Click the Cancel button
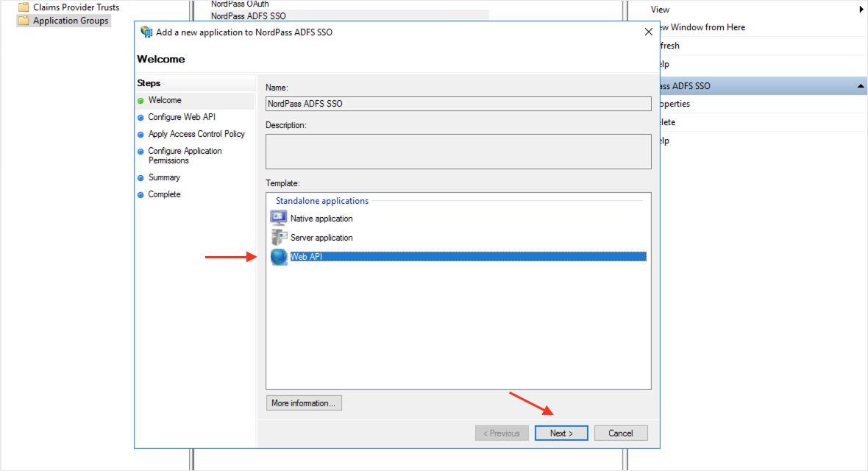 point(621,433)
